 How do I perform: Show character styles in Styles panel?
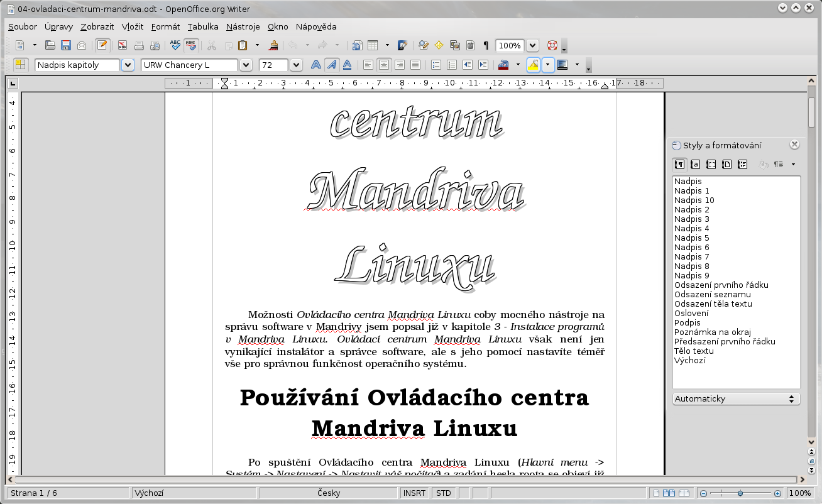[x=695, y=164]
